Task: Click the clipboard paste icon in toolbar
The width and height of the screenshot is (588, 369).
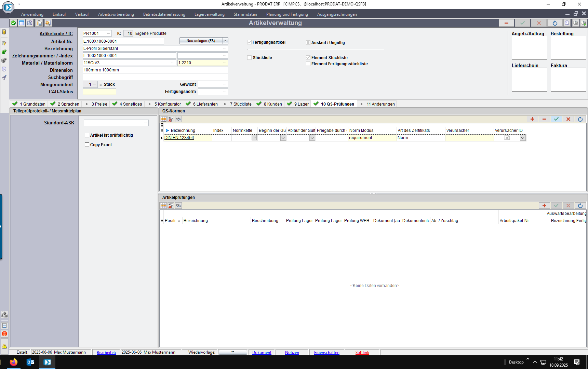Action: (x=39, y=23)
